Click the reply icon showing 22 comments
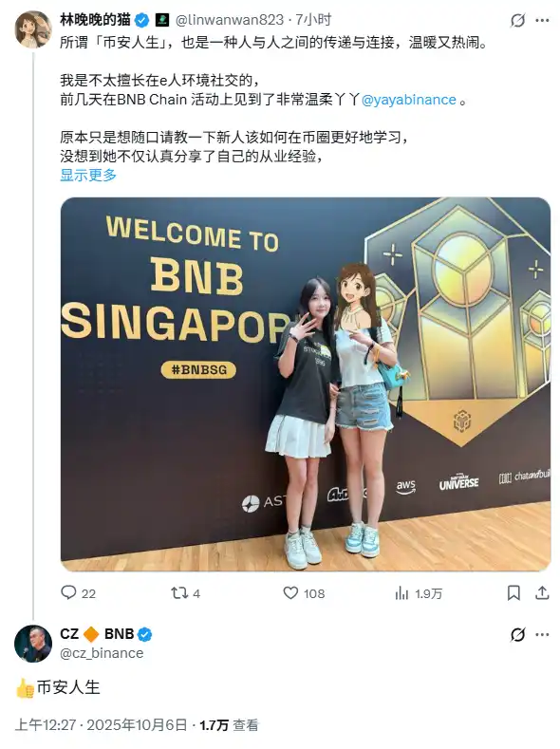Image resolution: width=560 pixels, height=749 pixels. [68, 592]
